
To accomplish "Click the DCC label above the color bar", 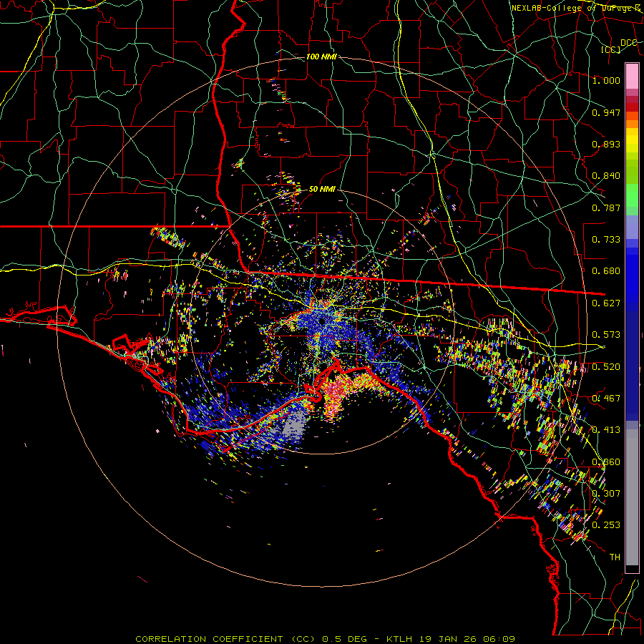I will pos(628,43).
